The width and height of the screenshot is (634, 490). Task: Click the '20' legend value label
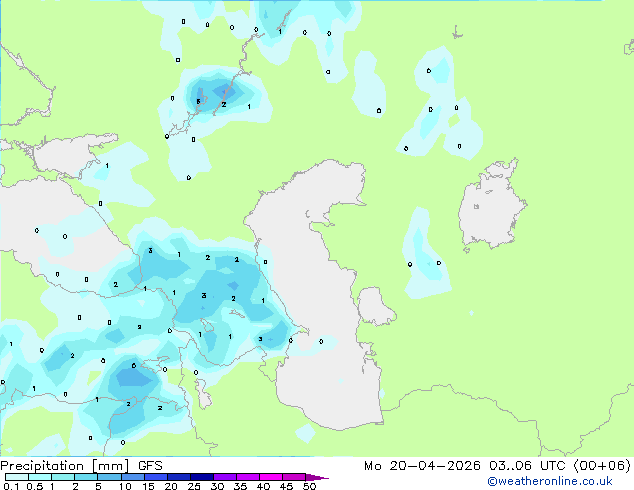pos(171,486)
